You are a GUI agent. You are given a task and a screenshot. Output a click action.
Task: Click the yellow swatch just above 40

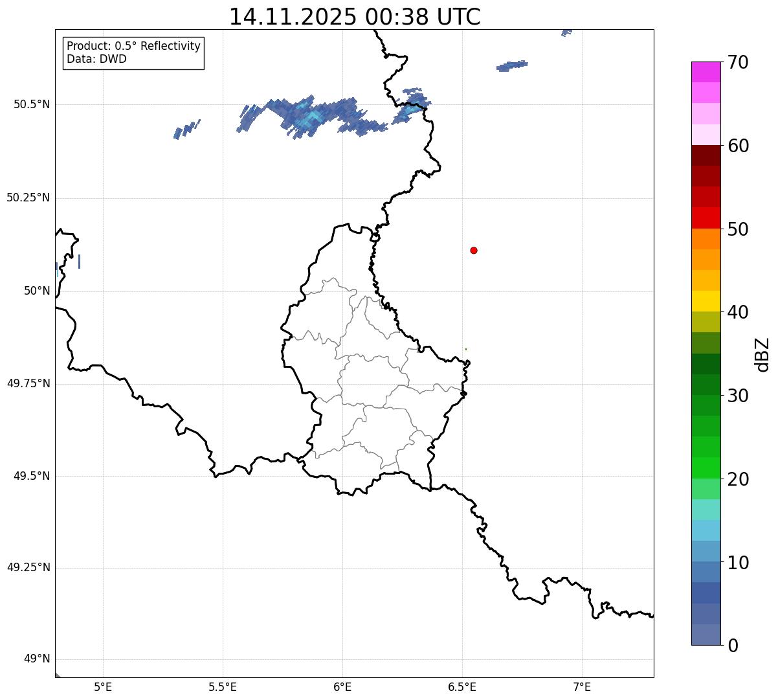pyautogui.click(x=706, y=301)
